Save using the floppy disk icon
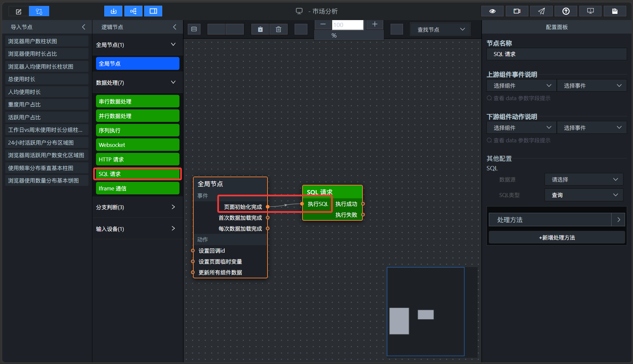The image size is (633, 364). click(615, 11)
